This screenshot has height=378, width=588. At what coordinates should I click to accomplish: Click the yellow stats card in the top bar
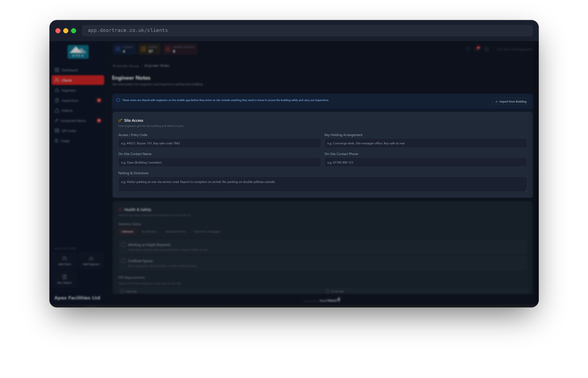[149, 49]
